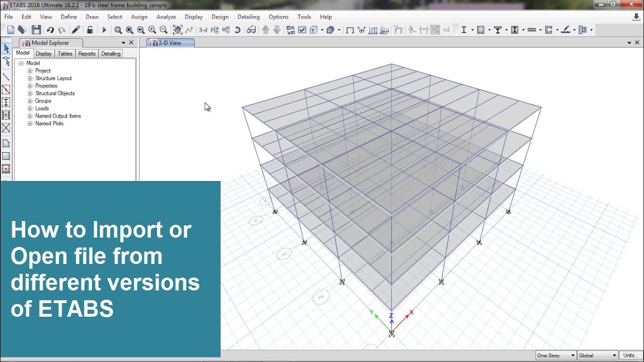644x362 pixels.
Task: Show undeformed shape frame icon
Action: [350, 30]
